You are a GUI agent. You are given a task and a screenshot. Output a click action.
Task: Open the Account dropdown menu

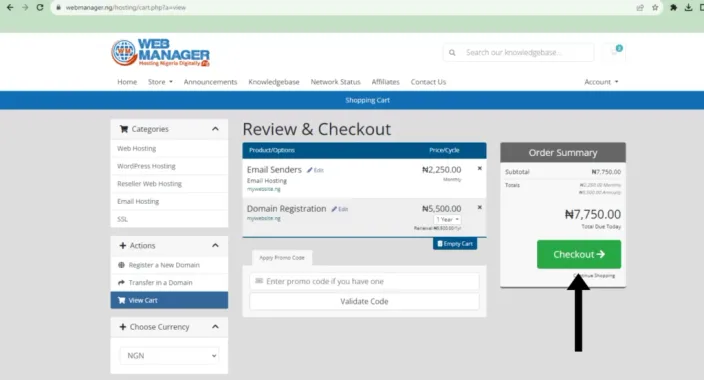[601, 82]
